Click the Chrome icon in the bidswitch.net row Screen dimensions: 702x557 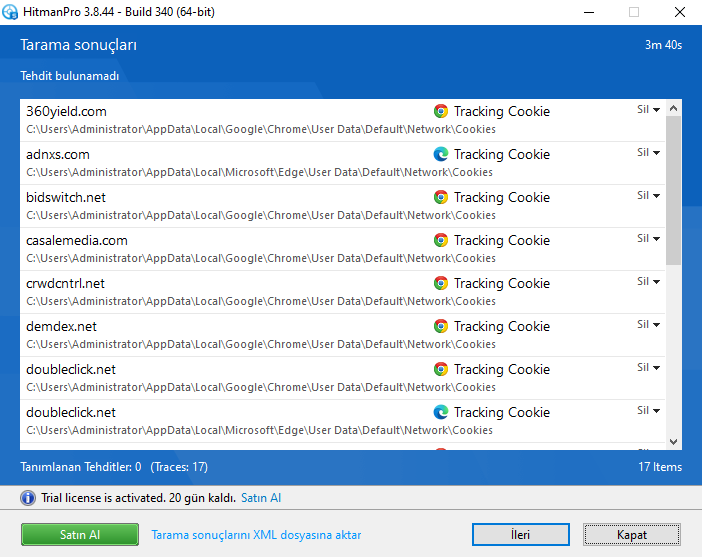[441, 197]
